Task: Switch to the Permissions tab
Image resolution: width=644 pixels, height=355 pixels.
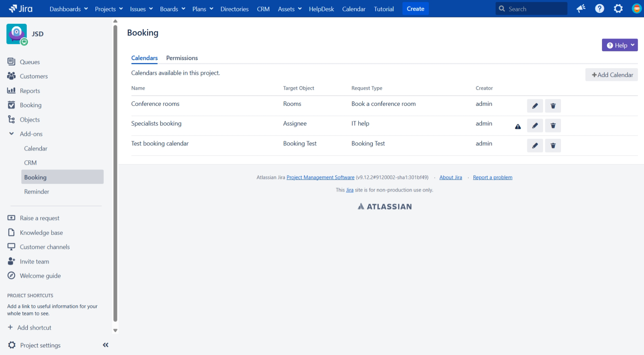Action: [x=182, y=58]
